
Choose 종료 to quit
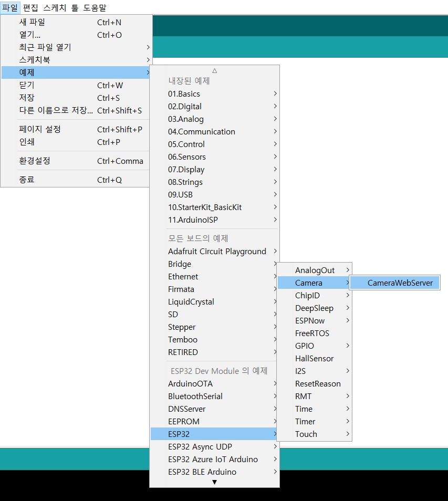pos(76,180)
